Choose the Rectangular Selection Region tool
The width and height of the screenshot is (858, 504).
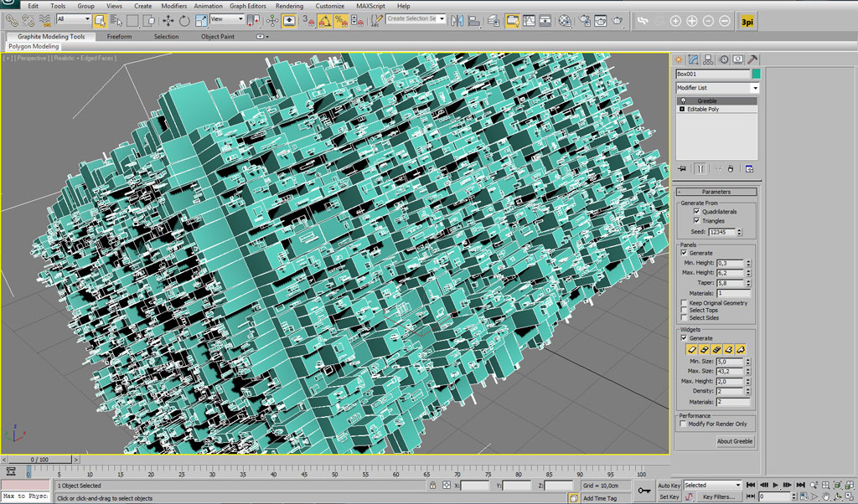click(132, 21)
